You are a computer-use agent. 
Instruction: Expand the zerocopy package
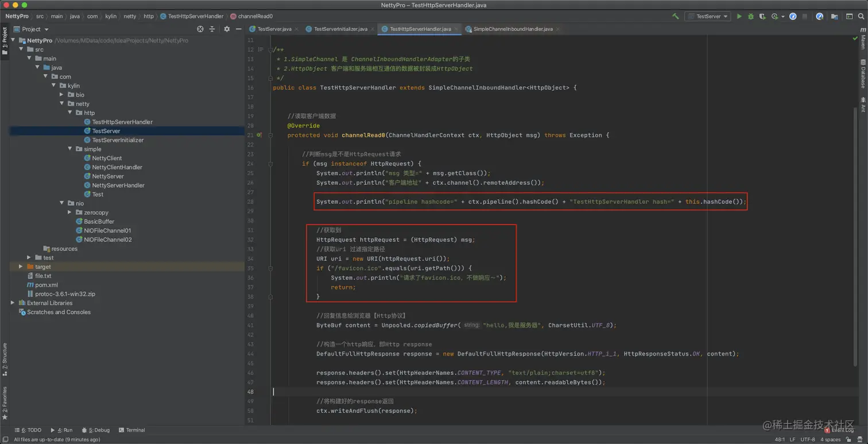pyautogui.click(x=70, y=213)
